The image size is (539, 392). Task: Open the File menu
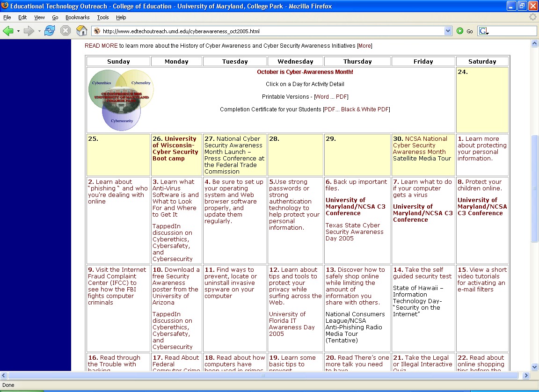7,17
